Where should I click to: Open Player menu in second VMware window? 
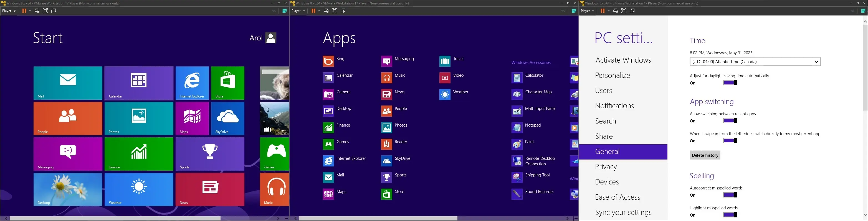[298, 11]
